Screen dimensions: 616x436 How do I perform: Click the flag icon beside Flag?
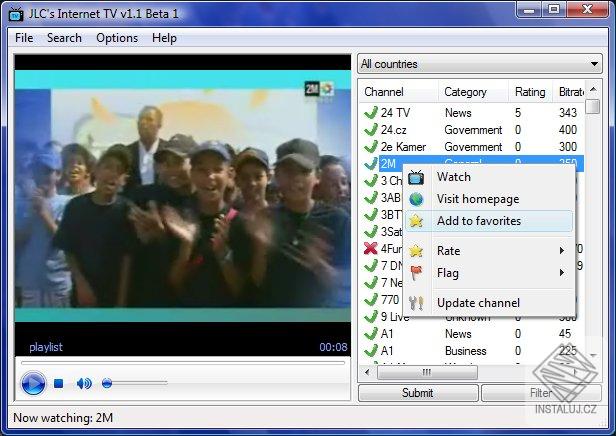tap(416, 273)
